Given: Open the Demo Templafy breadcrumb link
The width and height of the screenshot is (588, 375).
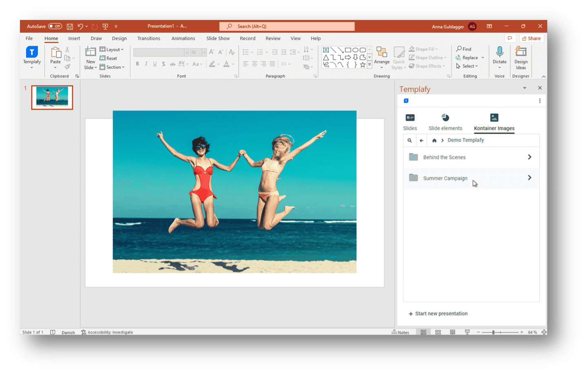Looking at the screenshot, I should tap(465, 140).
